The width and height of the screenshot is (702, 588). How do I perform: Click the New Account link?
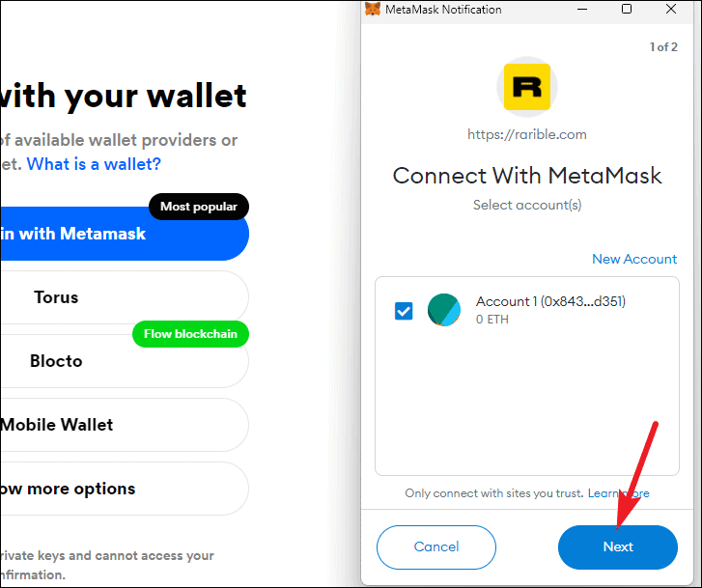click(x=634, y=259)
